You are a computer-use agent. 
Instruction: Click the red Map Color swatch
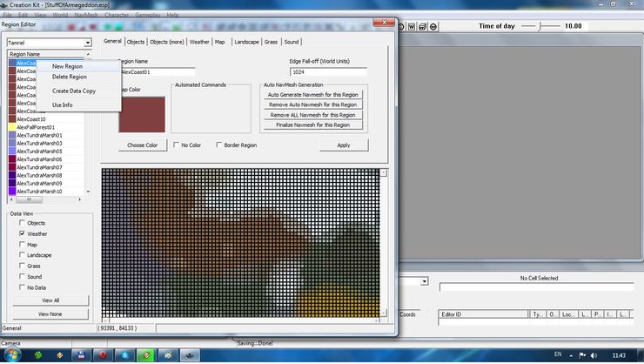[x=142, y=114]
